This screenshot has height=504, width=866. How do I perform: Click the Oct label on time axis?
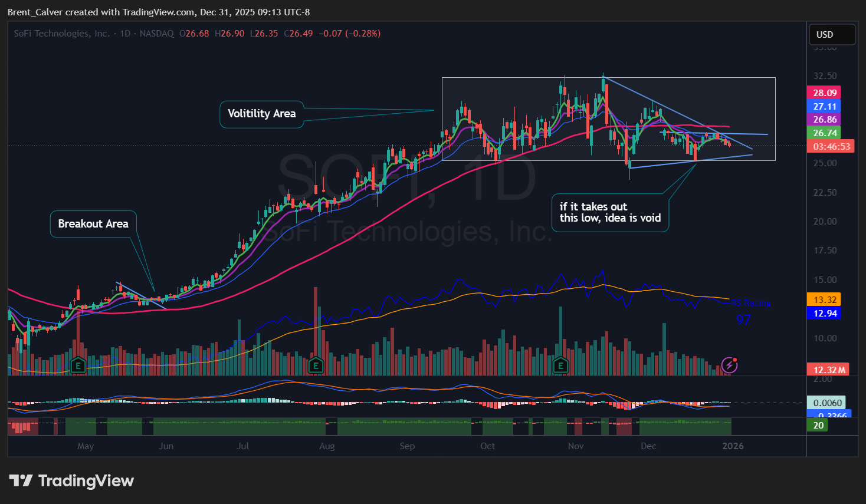(488, 446)
